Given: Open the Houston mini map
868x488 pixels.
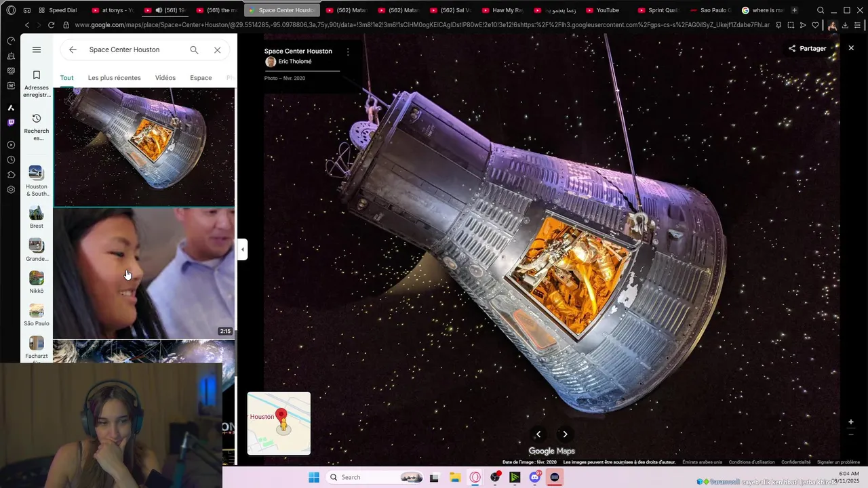Looking at the screenshot, I should [279, 423].
